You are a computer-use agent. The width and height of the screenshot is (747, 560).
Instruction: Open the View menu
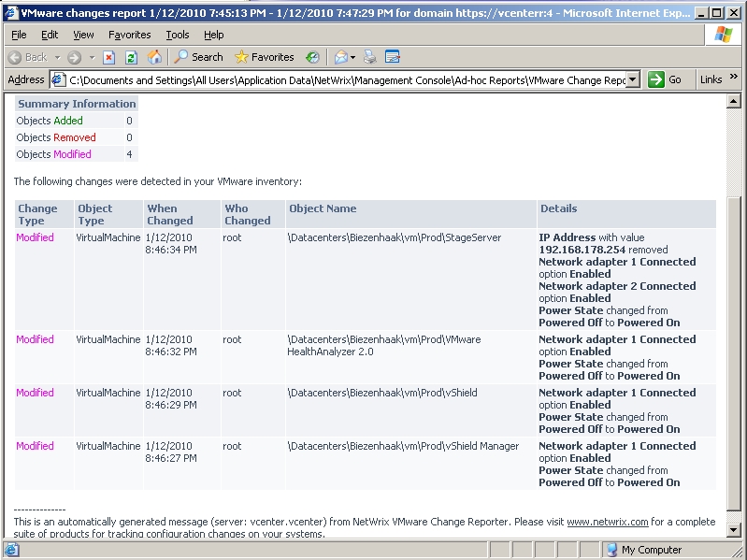(x=83, y=35)
